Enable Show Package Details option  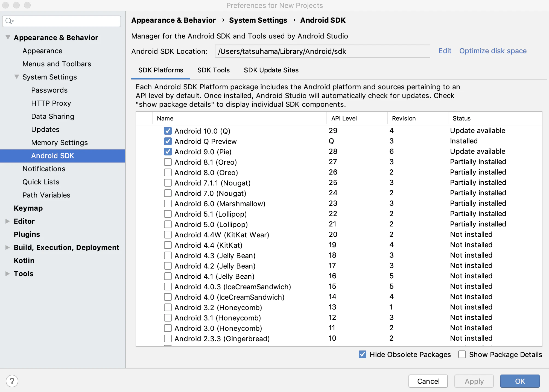[x=462, y=354]
